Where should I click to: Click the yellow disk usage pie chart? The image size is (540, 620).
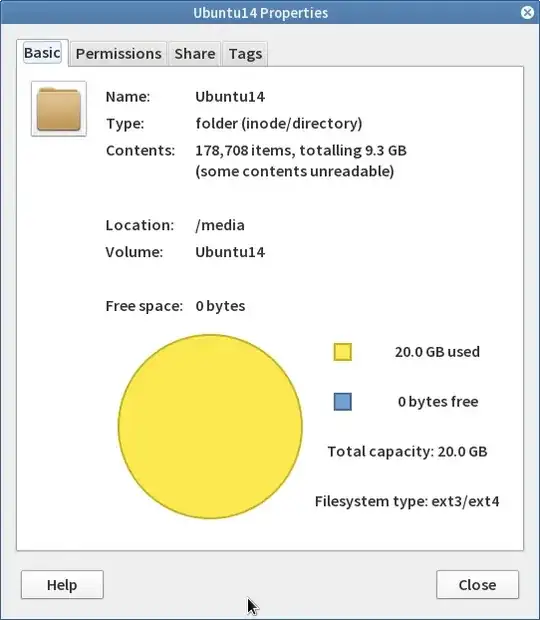pos(210,426)
